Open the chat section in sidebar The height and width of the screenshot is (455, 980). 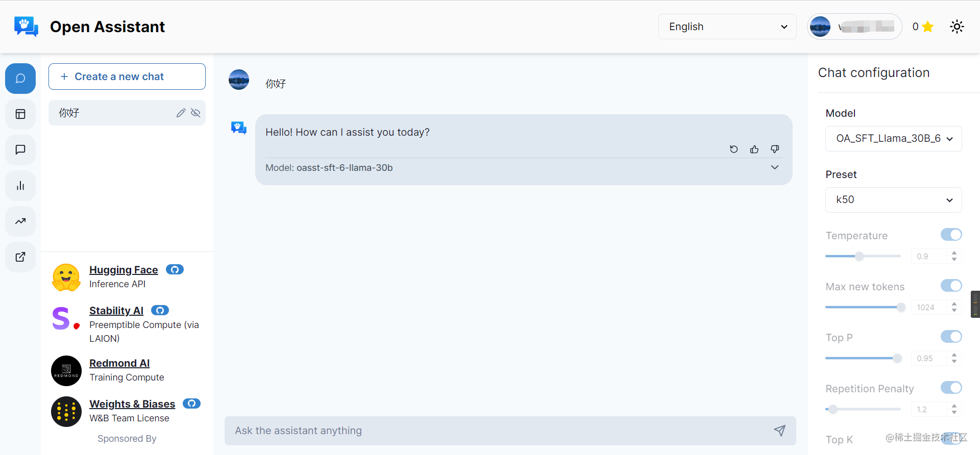pos(20,79)
